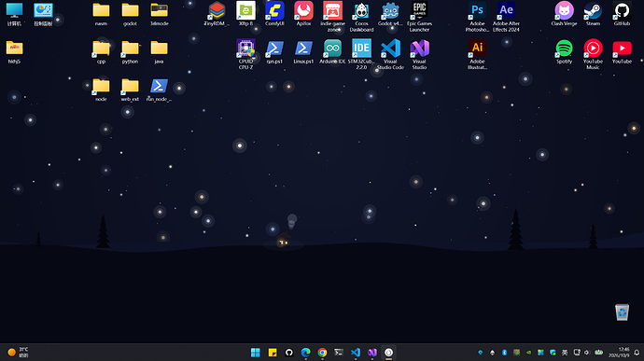This screenshot has width=644, height=361.
Task: Open Cocos Dashboard shortcut on desktop
Action: click(x=361, y=17)
